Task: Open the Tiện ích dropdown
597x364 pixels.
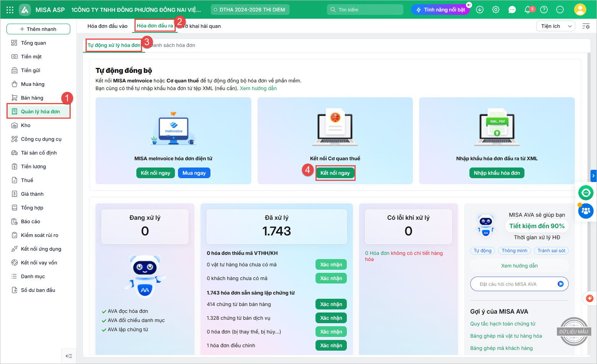Action: pos(555,26)
